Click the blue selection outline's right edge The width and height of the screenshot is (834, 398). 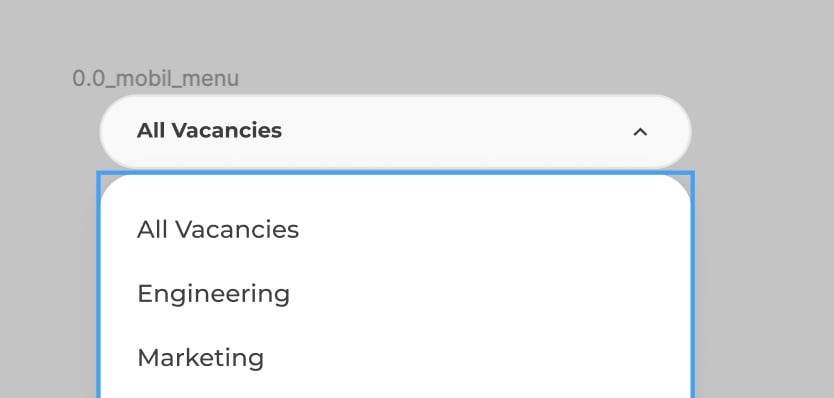(693, 285)
